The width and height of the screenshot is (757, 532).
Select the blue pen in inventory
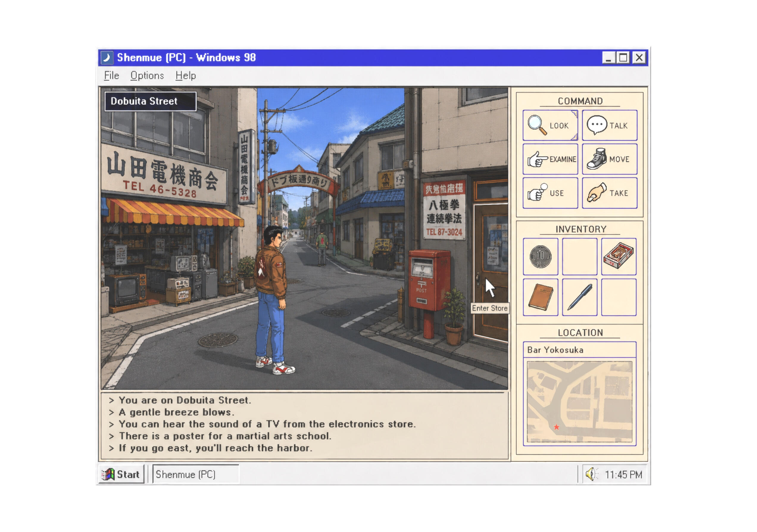tap(579, 297)
